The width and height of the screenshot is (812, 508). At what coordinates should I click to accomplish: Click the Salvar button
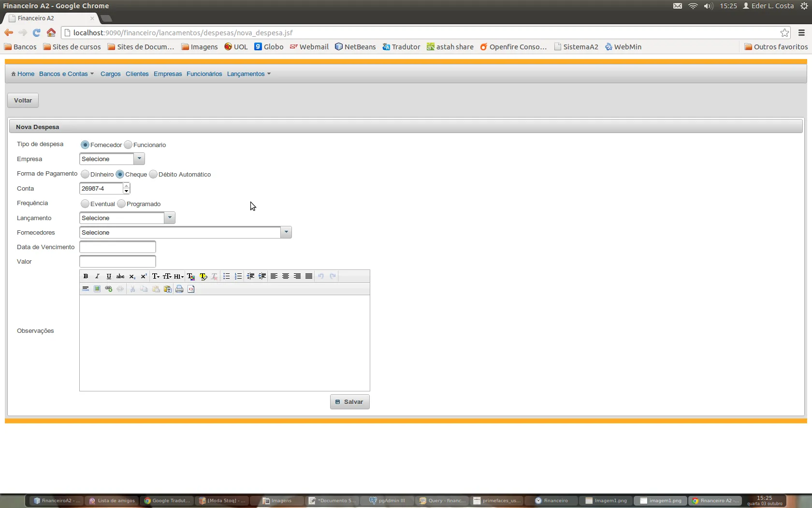(x=350, y=402)
